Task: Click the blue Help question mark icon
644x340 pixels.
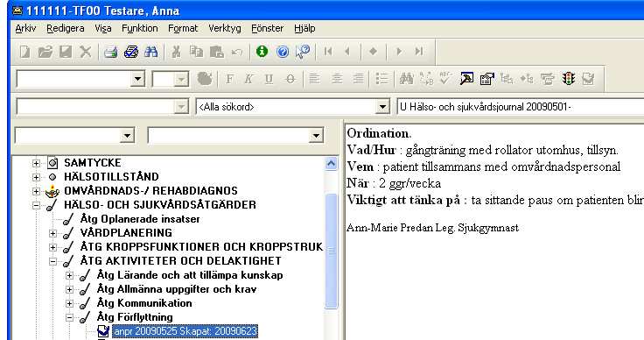Action: (283, 52)
